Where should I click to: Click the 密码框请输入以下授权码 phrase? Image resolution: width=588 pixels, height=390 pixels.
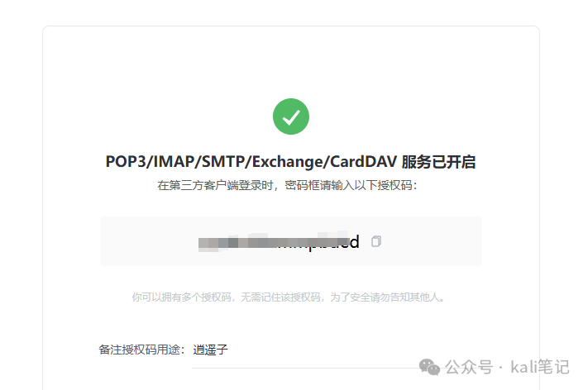click(349, 185)
